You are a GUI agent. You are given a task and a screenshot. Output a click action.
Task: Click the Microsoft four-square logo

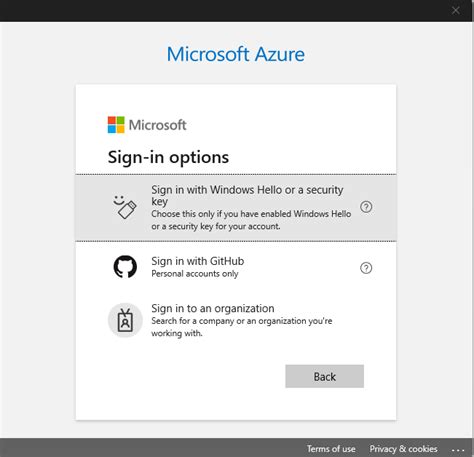coord(116,125)
